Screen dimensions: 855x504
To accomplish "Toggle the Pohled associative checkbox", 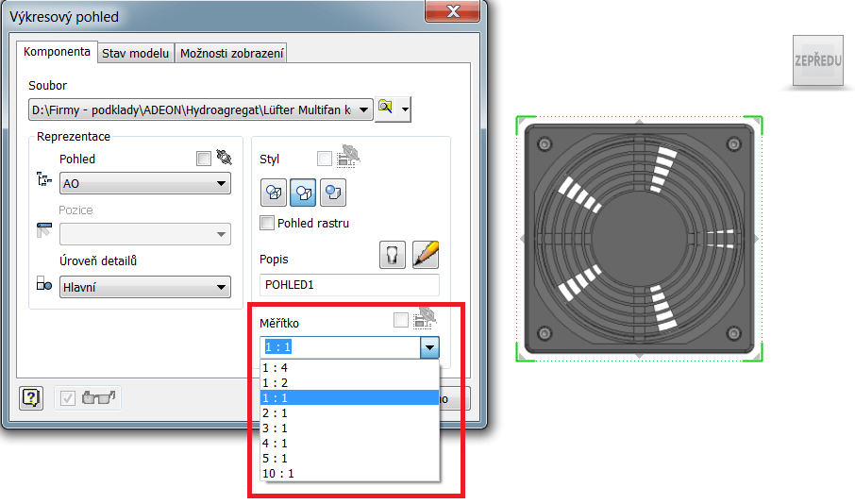I will 204,159.
